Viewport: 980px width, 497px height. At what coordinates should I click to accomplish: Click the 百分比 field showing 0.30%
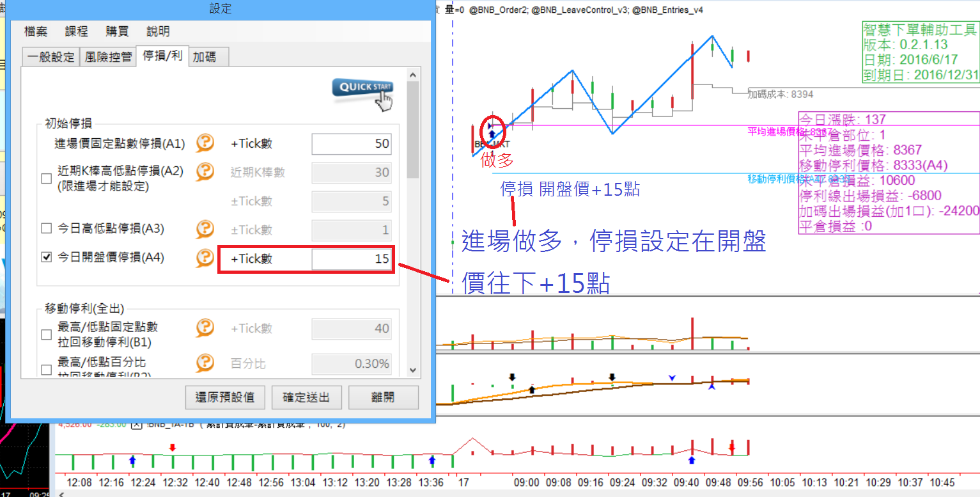tap(352, 364)
